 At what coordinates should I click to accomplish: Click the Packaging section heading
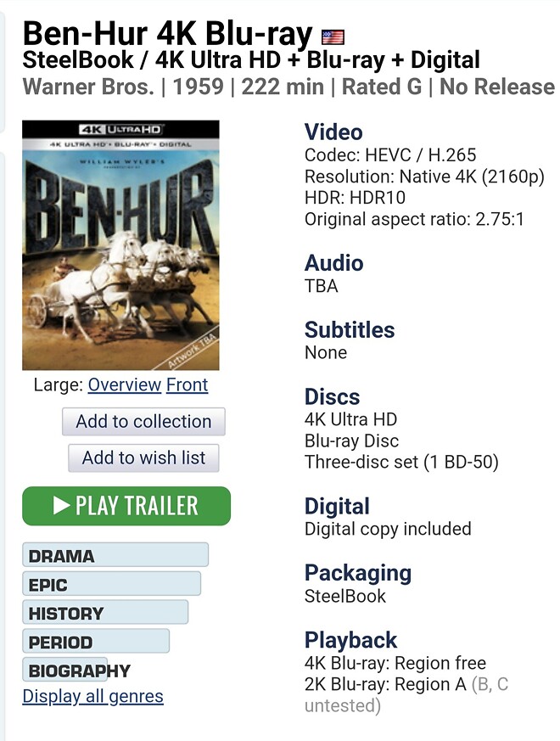(x=358, y=573)
